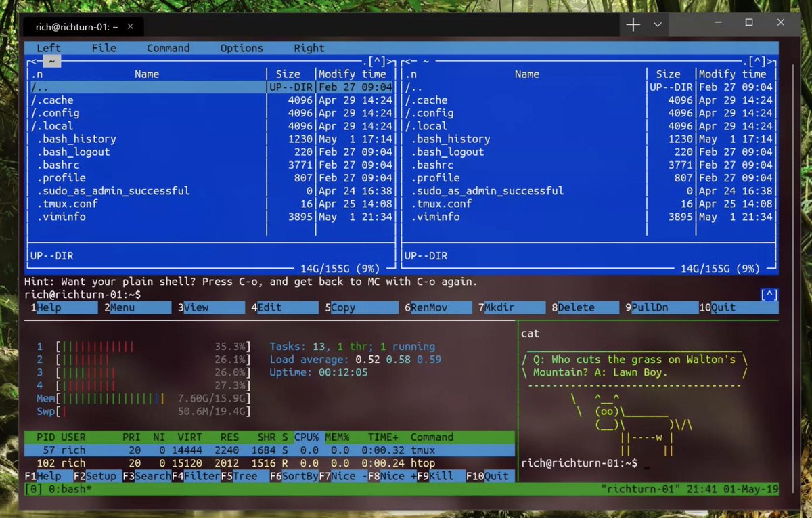Screen dimensions: 812x518
Task: Sort htop by CPU% column header
Action: [307, 437]
